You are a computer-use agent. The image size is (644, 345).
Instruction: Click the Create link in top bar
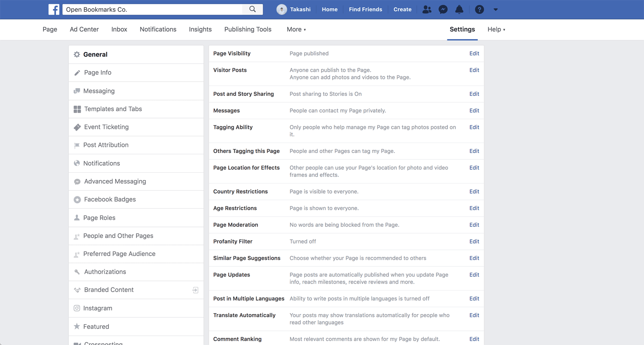pyautogui.click(x=402, y=9)
